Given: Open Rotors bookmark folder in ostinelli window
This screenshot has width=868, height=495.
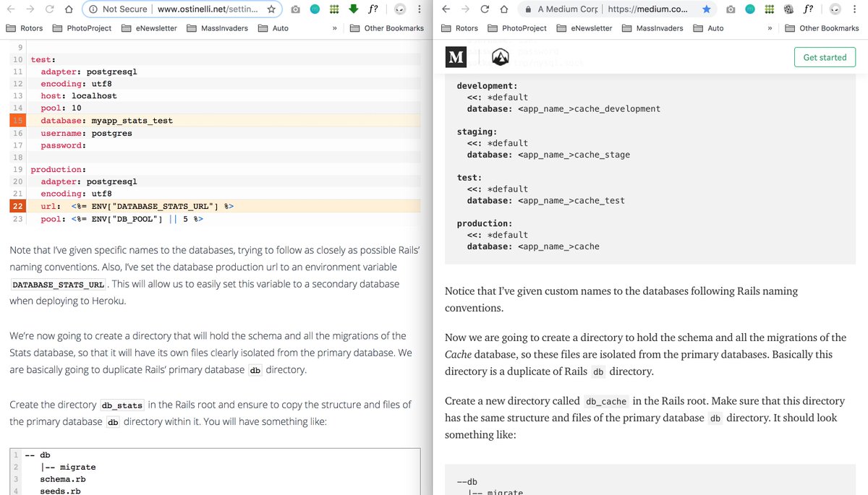Looking at the screenshot, I should tap(24, 28).
